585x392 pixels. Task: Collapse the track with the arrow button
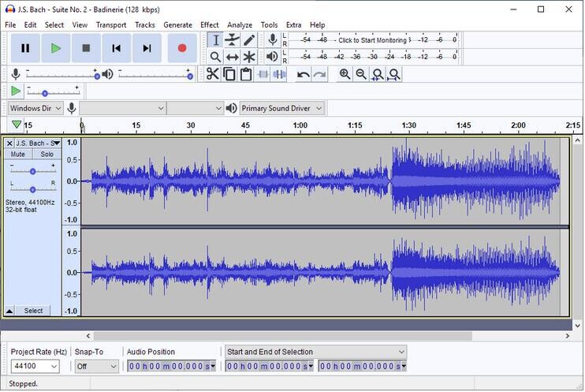pos(9,311)
